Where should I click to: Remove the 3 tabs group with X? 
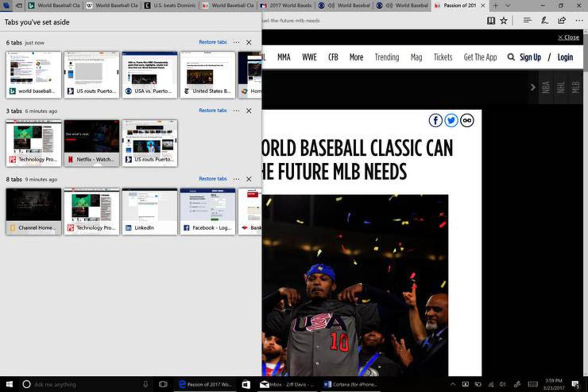tap(249, 111)
